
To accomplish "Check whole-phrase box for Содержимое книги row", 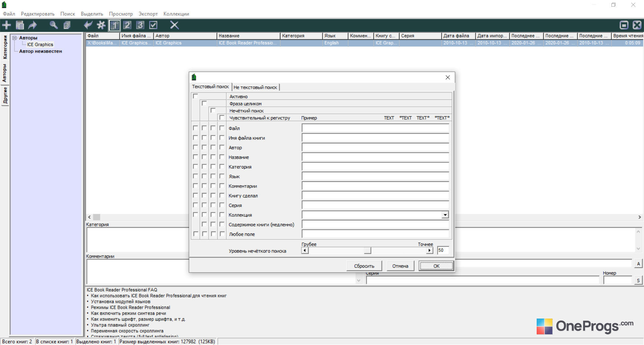I will point(204,224).
